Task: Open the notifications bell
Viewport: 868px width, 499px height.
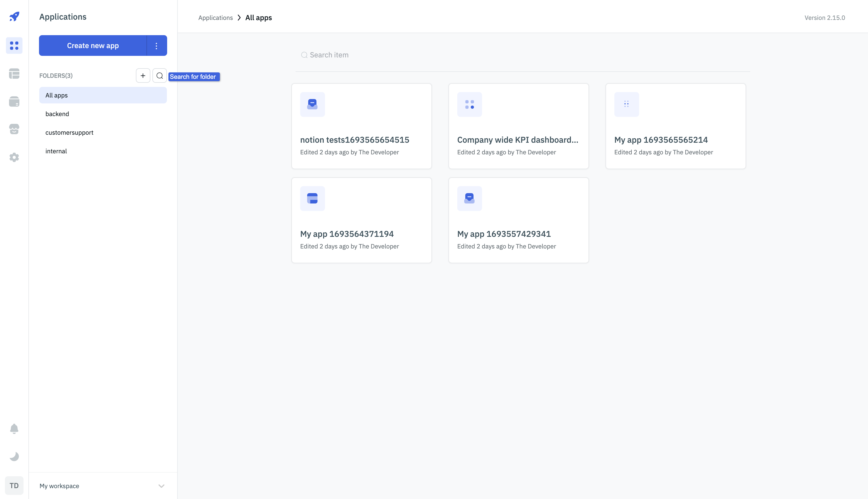Action: pyautogui.click(x=14, y=429)
